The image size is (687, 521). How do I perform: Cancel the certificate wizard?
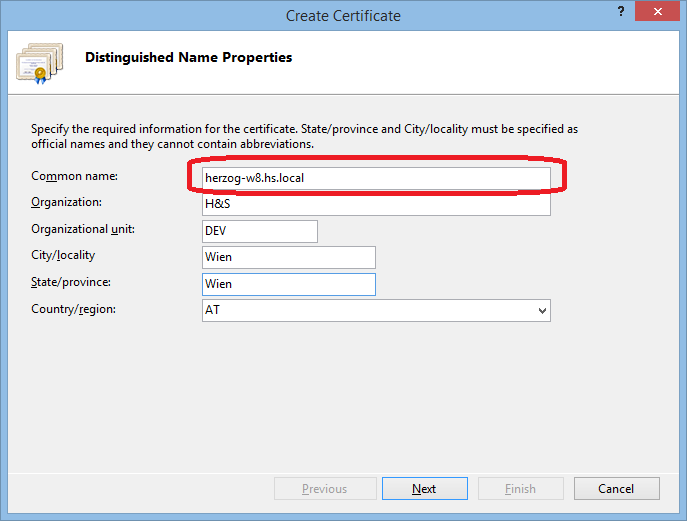pos(616,489)
